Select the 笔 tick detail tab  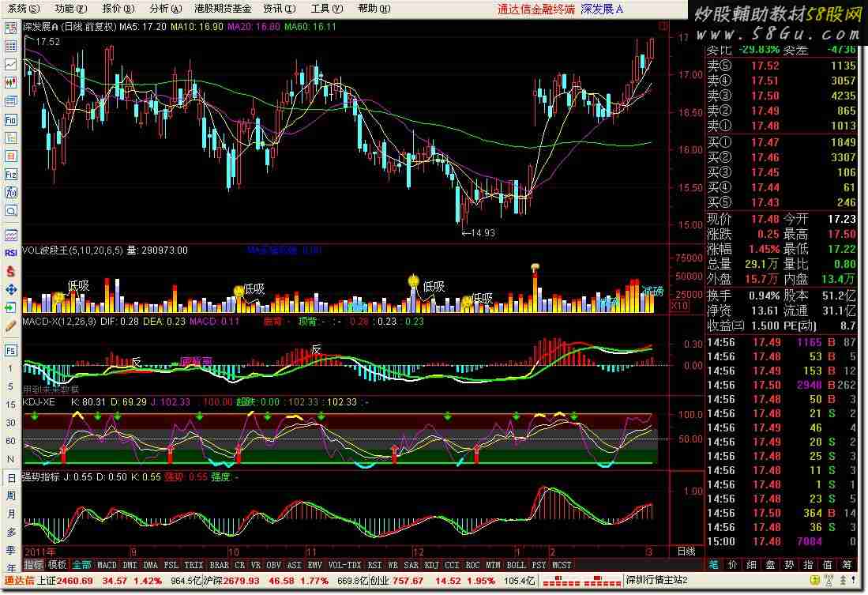(x=713, y=565)
